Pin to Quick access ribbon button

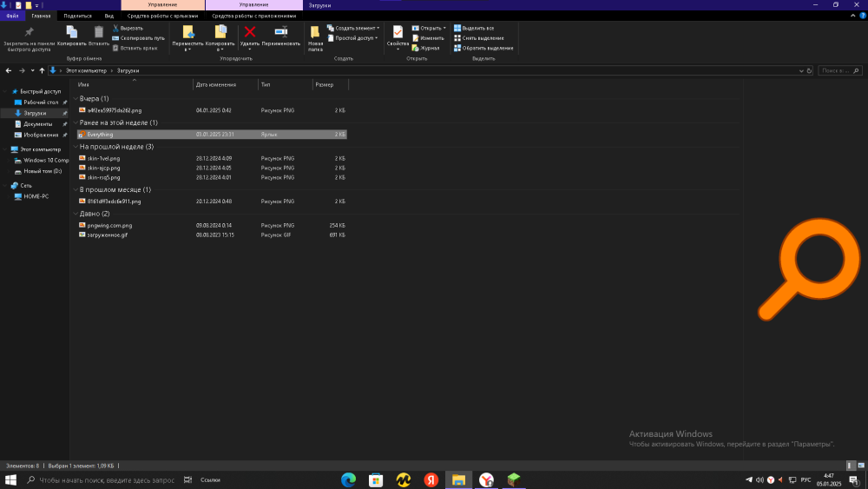29,38
